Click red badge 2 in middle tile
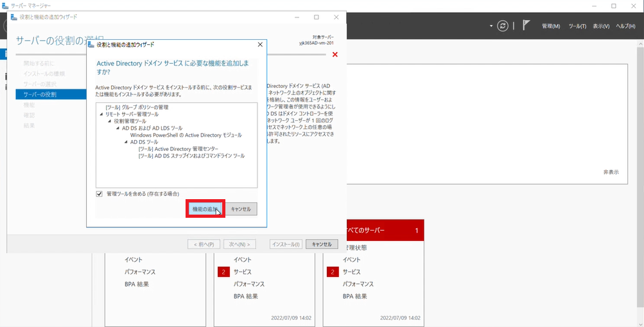The width and height of the screenshot is (644, 327). [x=223, y=272]
